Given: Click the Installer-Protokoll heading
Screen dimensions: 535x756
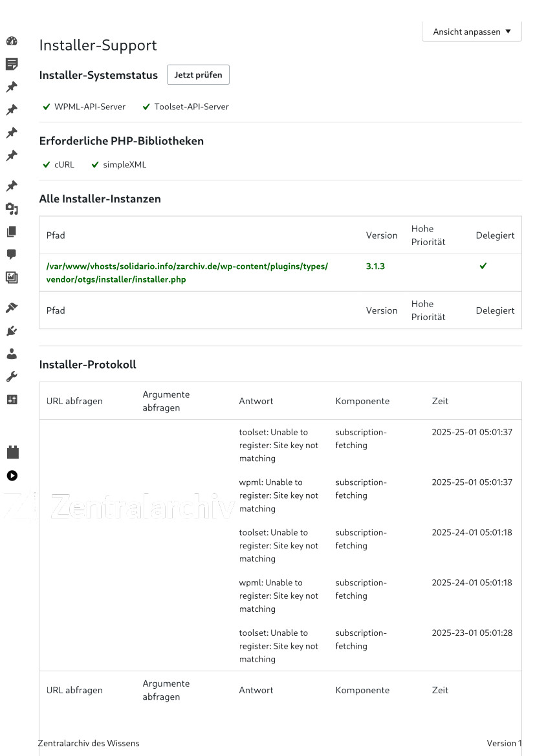Looking at the screenshot, I should pos(88,365).
